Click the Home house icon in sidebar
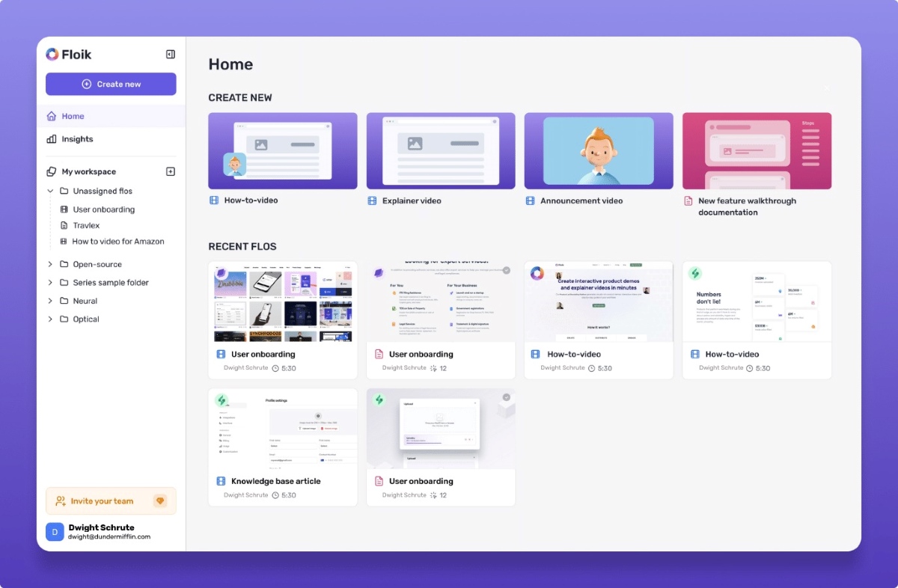This screenshot has width=898, height=588. click(x=52, y=116)
